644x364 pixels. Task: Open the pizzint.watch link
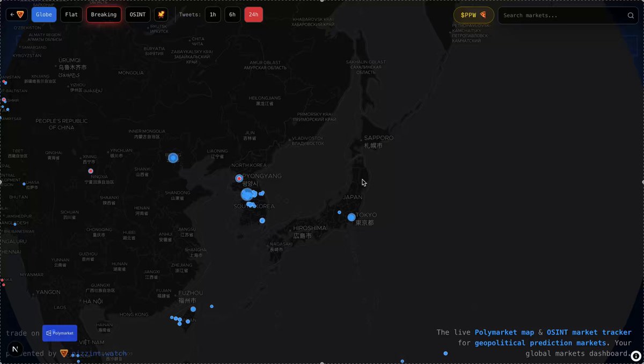point(94,353)
